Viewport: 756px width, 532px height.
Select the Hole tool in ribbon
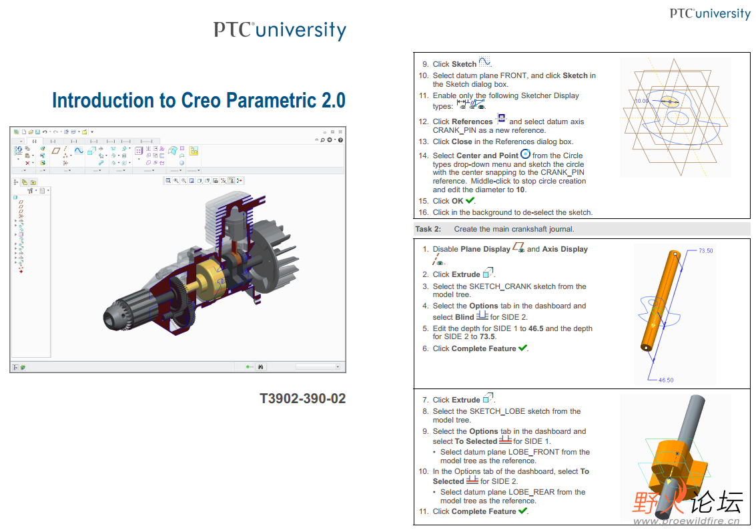(x=113, y=149)
